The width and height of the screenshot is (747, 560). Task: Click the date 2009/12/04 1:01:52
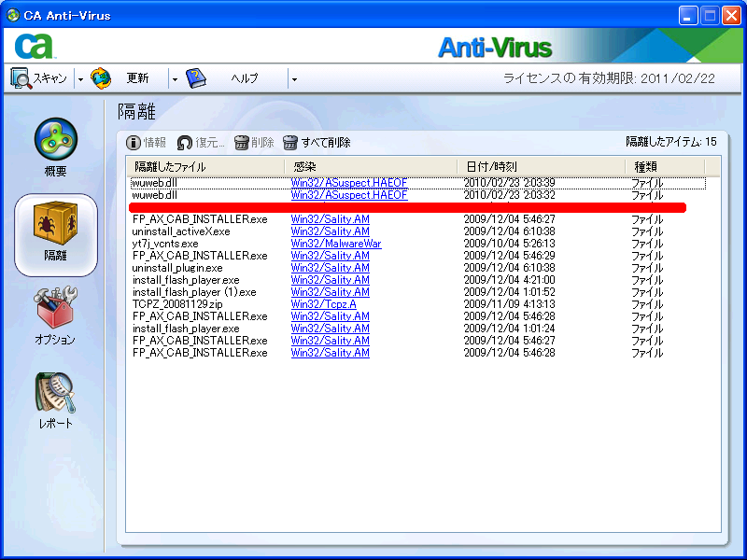tap(509, 292)
